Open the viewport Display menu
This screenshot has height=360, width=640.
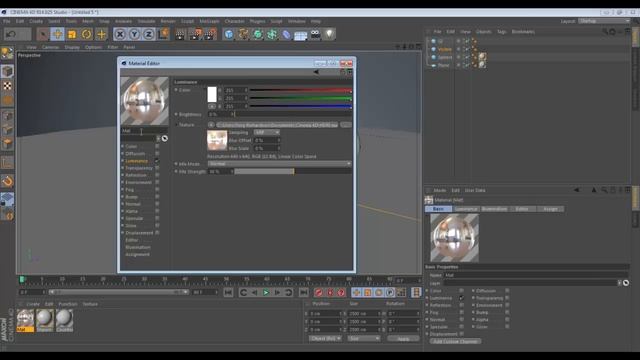[x=72, y=47]
